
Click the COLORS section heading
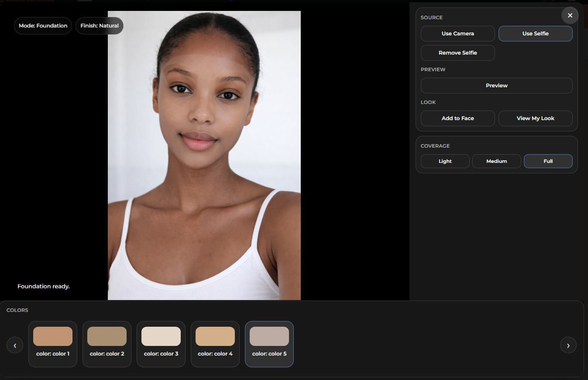click(17, 310)
